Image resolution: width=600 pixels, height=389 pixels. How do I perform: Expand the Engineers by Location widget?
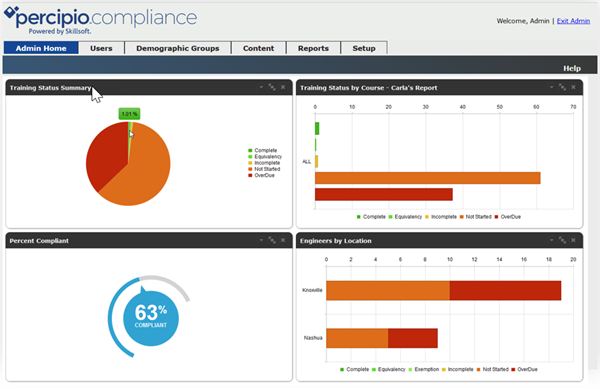(x=562, y=240)
